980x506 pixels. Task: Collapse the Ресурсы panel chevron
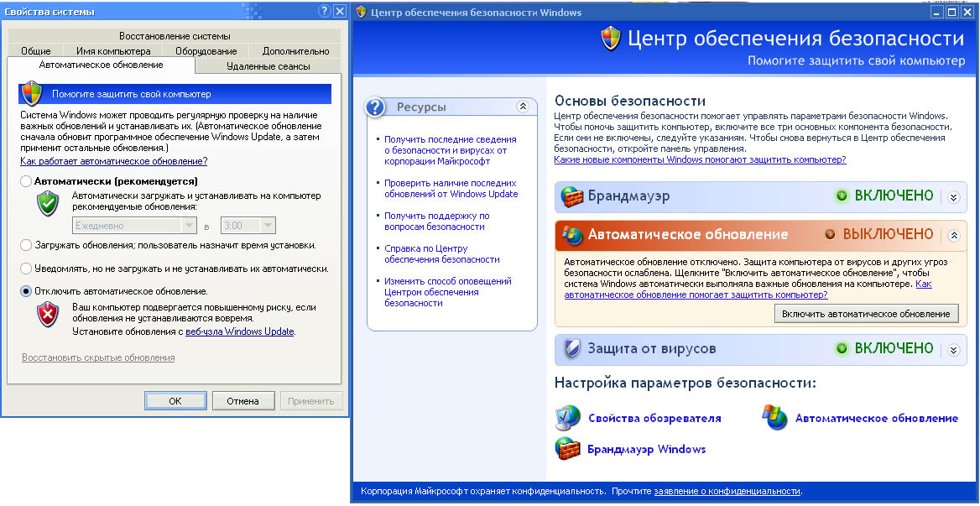coord(523,107)
